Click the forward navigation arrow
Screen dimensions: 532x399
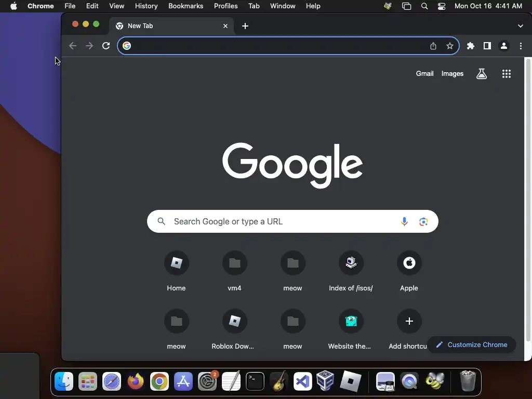tap(89, 46)
